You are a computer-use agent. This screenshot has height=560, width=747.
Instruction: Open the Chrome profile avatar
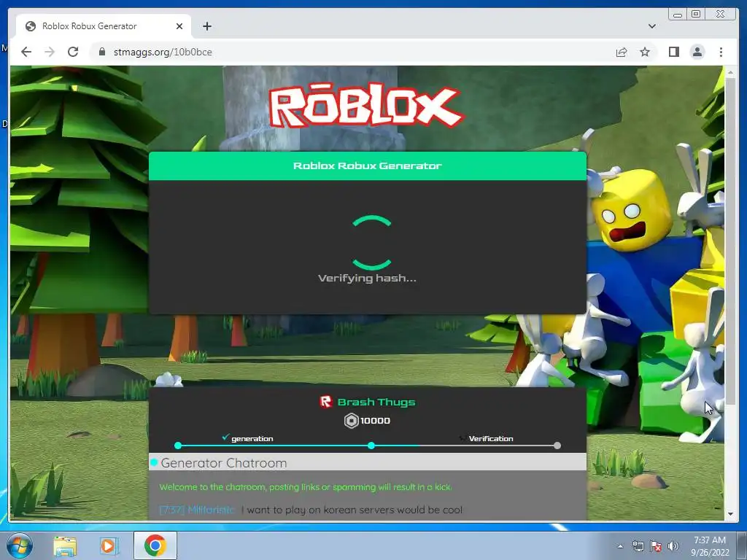[697, 52]
